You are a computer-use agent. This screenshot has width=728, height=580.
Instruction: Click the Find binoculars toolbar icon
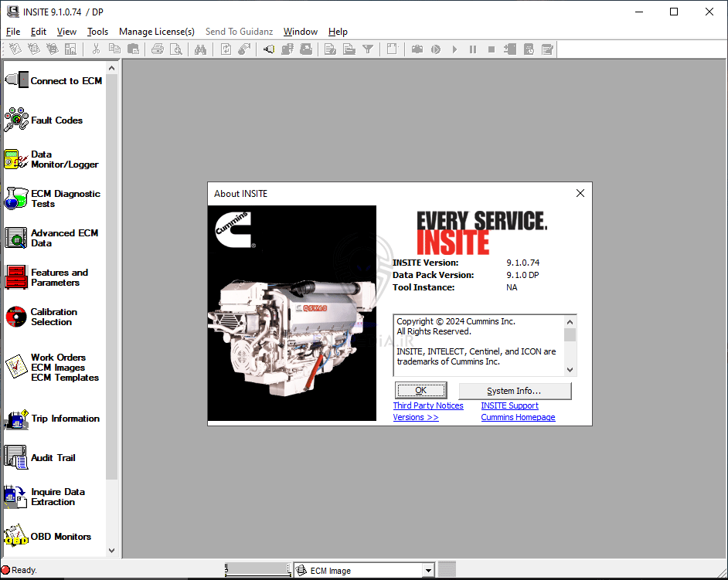(x=201, y=49)
